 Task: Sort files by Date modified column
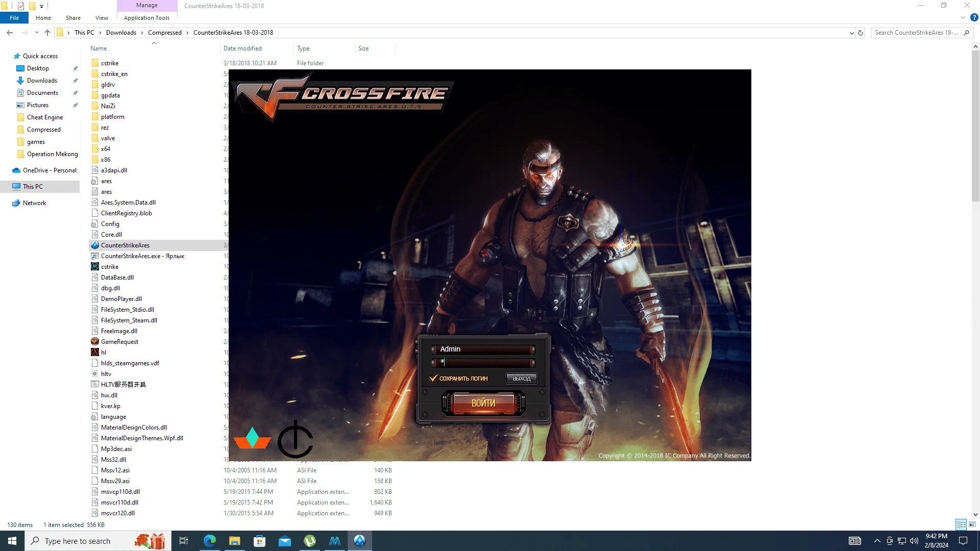coord(257,48)
